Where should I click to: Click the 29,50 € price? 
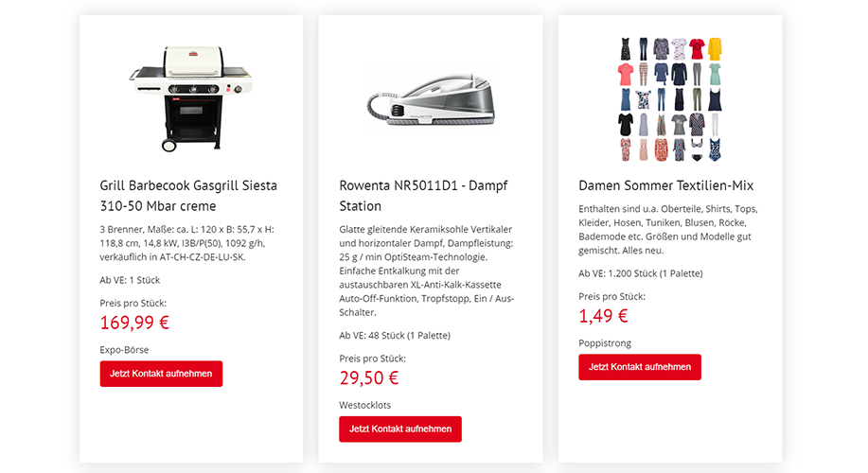[368, 377]
